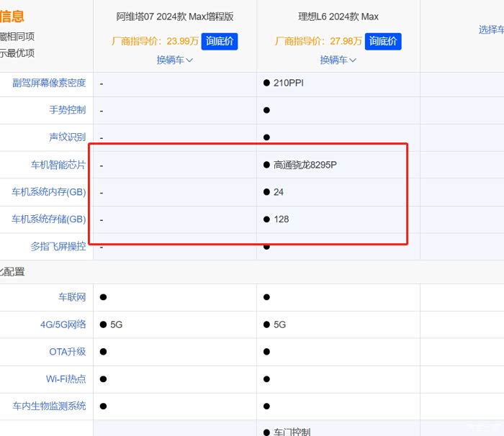
Task: Open 多指飞屏操控 parameter link
Action: click(58, 247)
